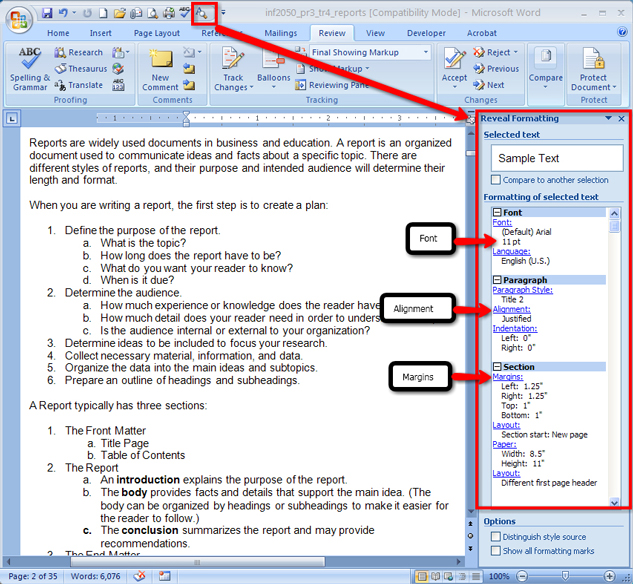The image size is (633, 584).
Task: Click the macro recording icon in status bar
Action: click(x=165, y=576)
